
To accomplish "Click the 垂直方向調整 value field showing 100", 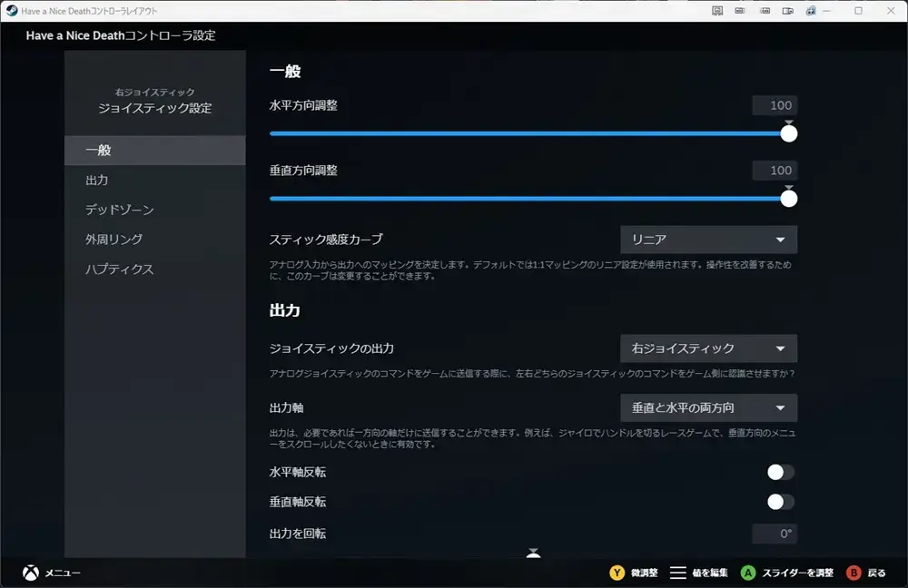I will pyautogui.click(x=775, y=171).
